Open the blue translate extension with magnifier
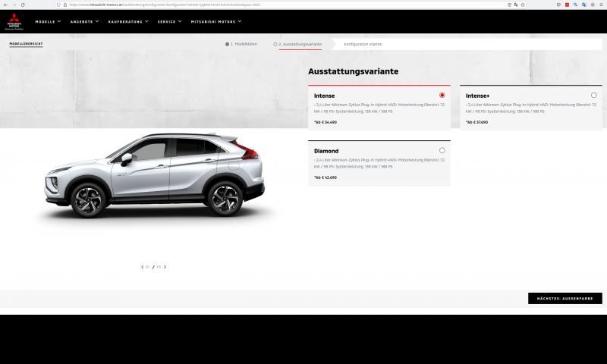 point(576,5)
